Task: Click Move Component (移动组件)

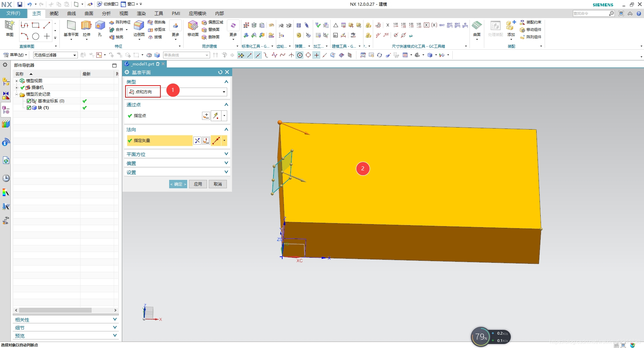Action: point(531,30)
